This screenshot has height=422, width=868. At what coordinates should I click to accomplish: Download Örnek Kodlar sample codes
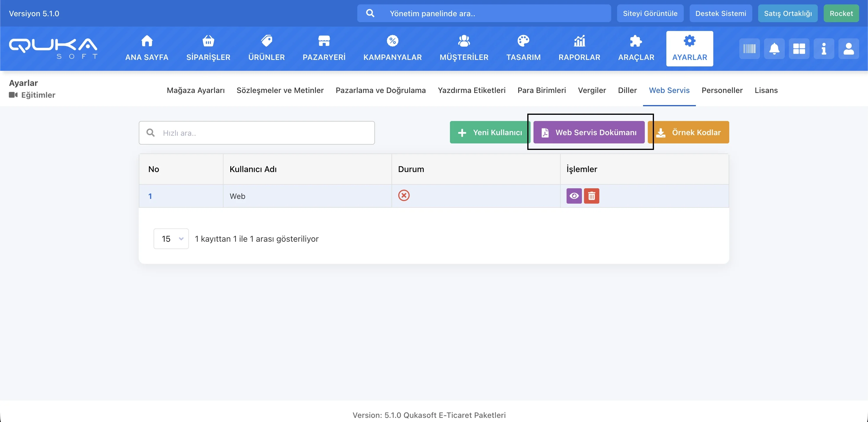tap(689, 133)
